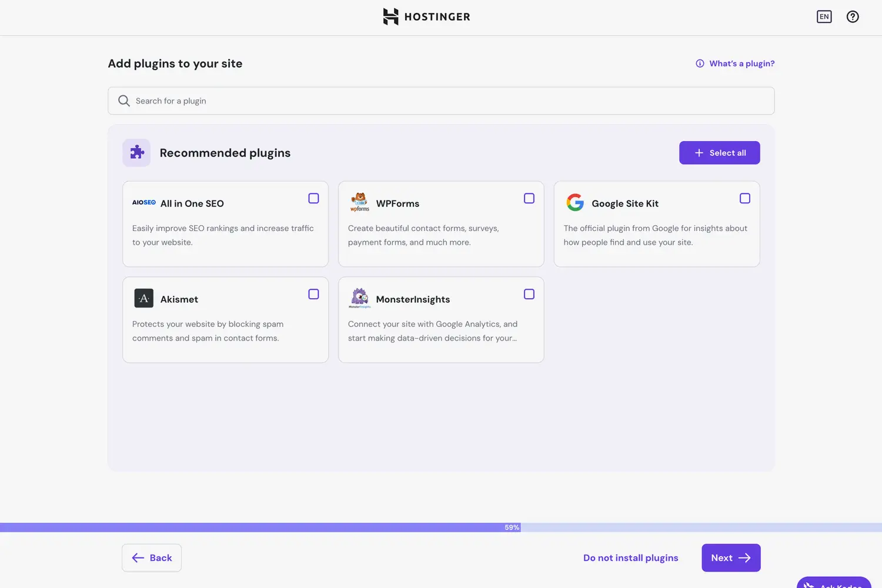Click the 'Create beautiful contact forms' description
Viewport: 882px width, 588px height.
[423, 235]
